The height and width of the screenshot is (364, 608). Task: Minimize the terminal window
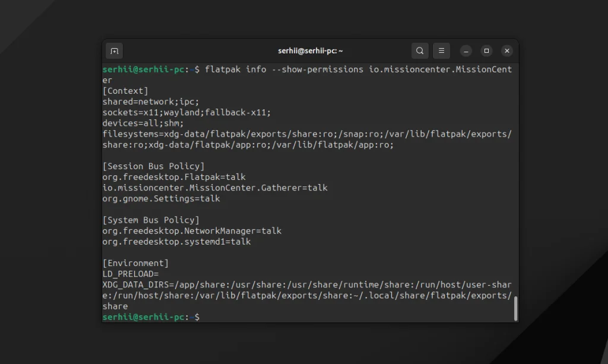(466, 51)
